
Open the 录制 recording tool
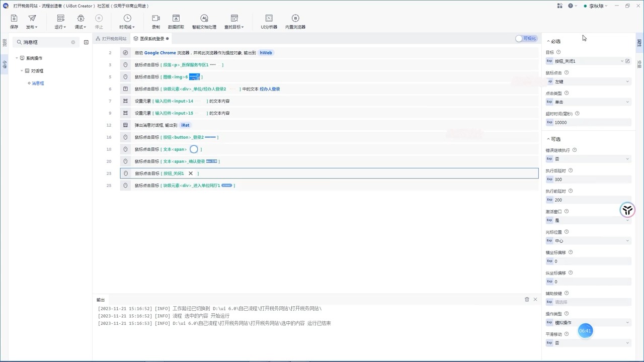coord(156,18)
